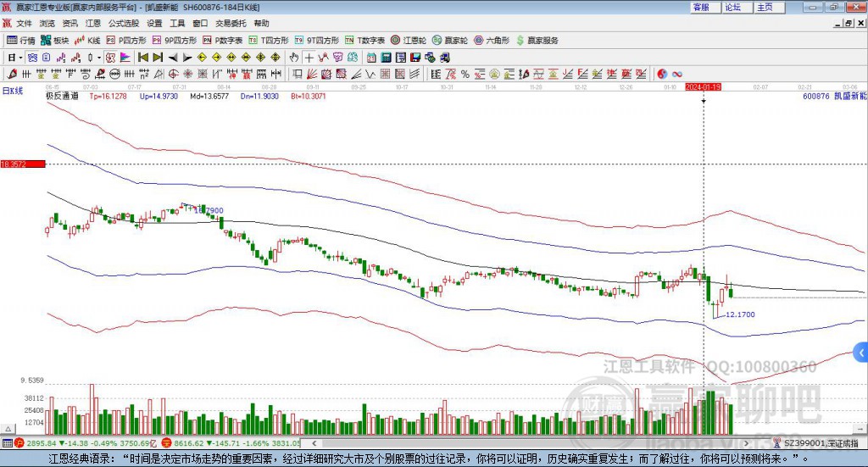Expand the candlestick style dropdown arrow
This screenshot has height=467, width=868.
click(x=99, y=58)
